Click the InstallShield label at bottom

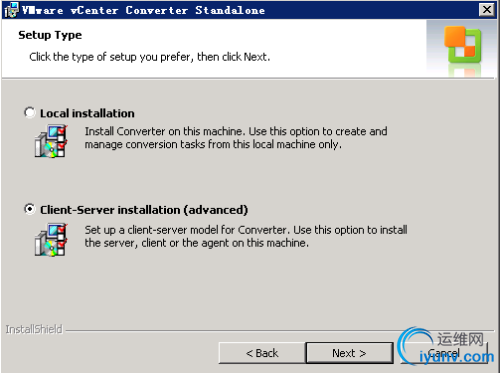pos(34,329)
